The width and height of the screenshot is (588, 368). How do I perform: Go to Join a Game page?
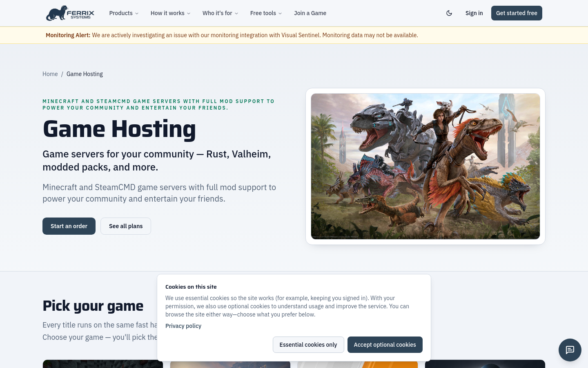[310, 13]
